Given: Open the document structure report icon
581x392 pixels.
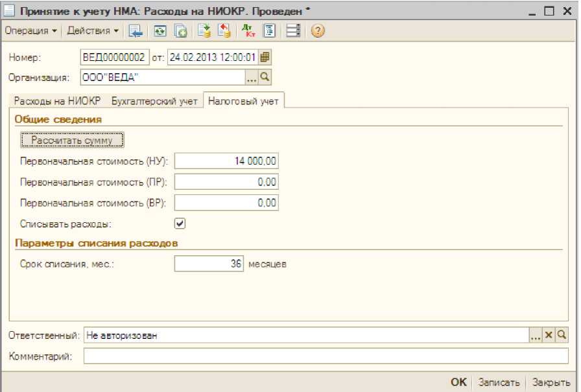Looking at the screenshot, I should pyautogui.click(x=269, y=31).
